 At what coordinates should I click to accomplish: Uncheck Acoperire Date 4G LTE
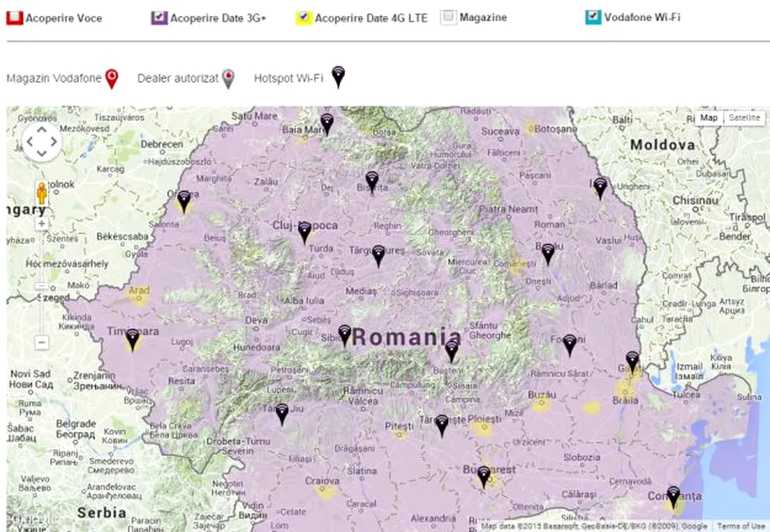pyautogui.click(x=304, y=17)
